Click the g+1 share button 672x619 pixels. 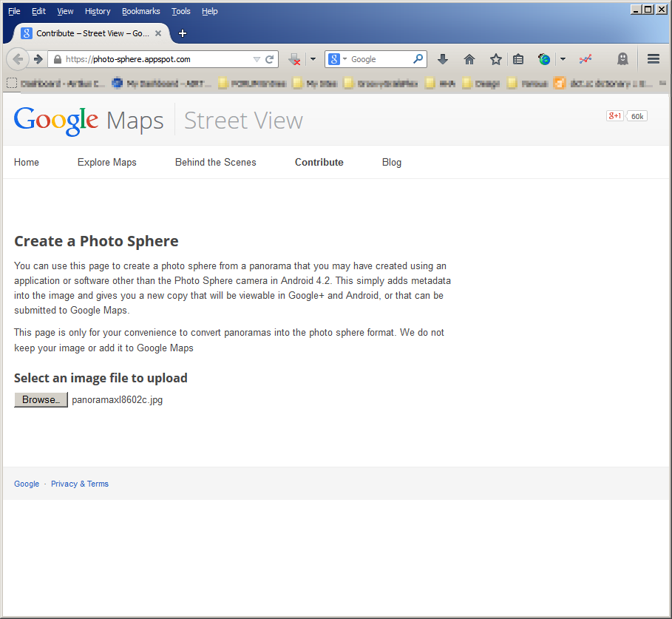(x=614, y=115)
